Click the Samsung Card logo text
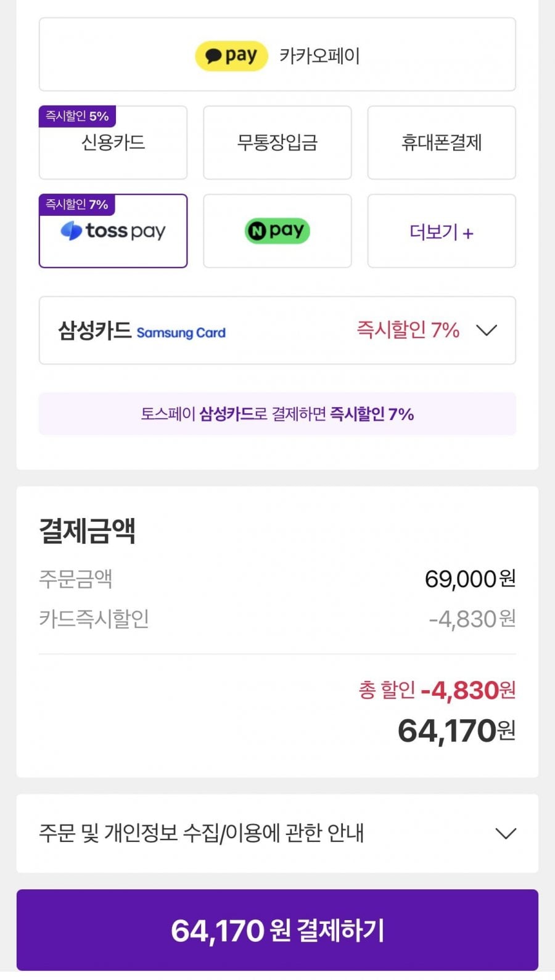This screenshot has height=980, width=555. coord(181,332)
